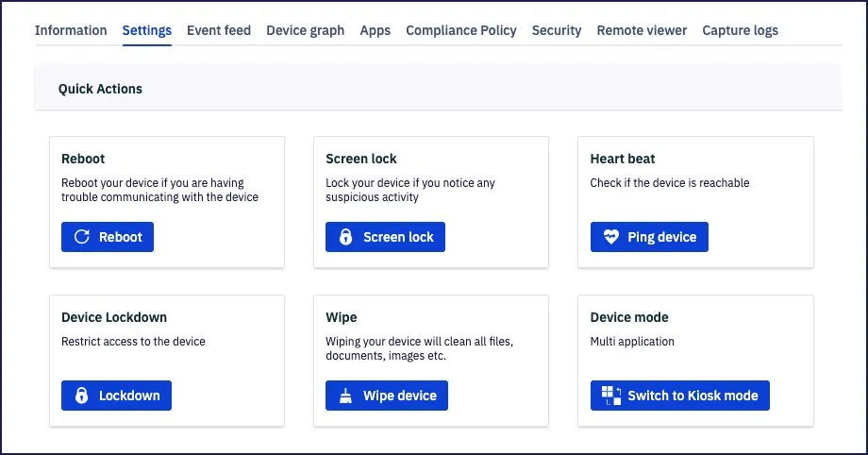Open the Information tab
The height and width of the screenshot is (455, 868).
point(71,30)
